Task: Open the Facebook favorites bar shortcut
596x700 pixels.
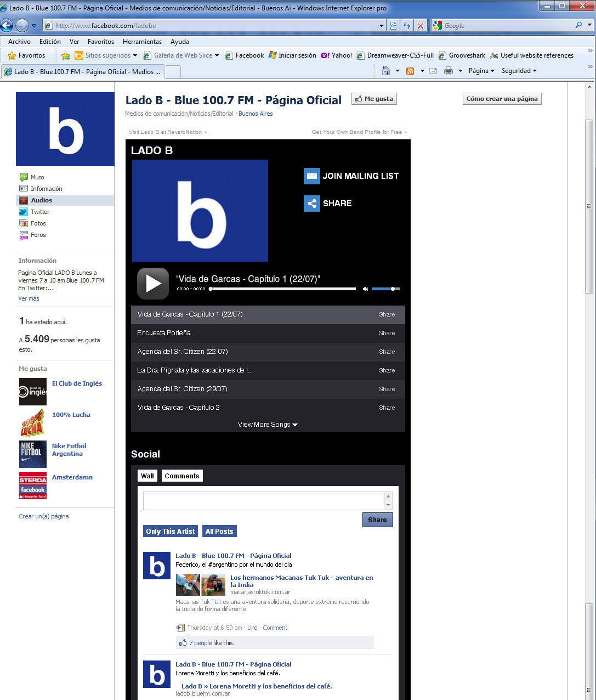Action: point(245,55)
